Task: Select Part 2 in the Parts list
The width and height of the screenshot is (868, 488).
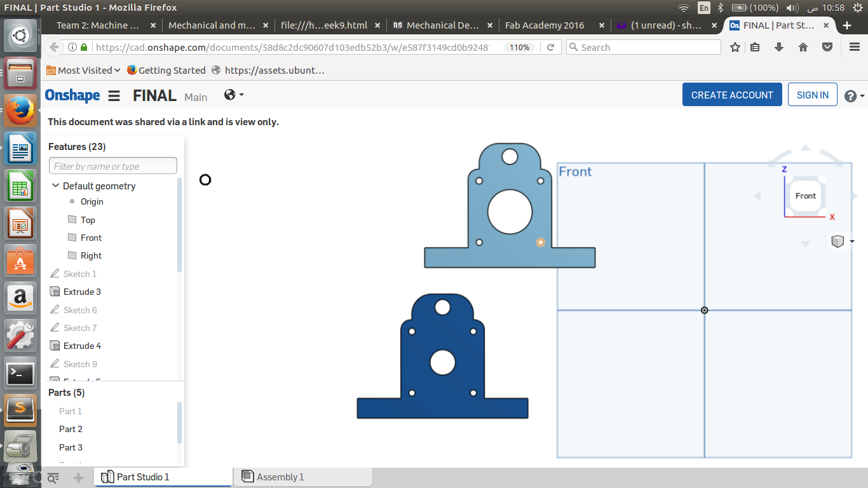Action: [71, 429]
